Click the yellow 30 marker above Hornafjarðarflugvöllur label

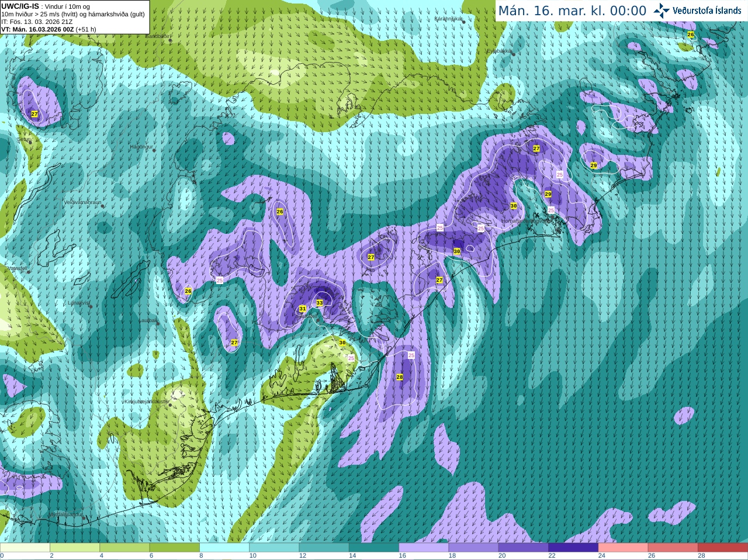[514, 206]
